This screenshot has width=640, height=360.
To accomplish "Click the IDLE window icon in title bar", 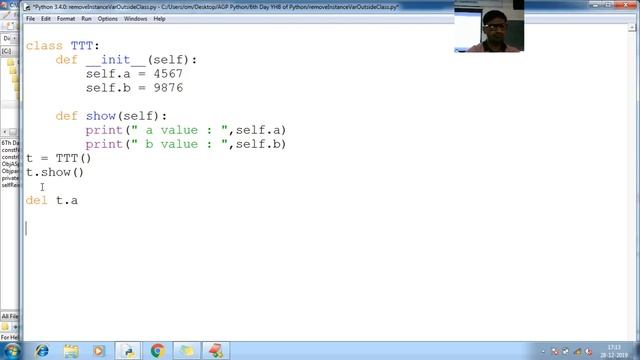I will pyautogui.click(x=27, y=7).
